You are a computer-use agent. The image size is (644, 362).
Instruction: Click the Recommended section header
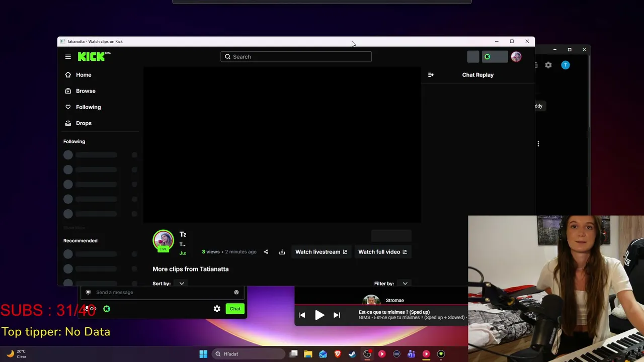[80, 241]
